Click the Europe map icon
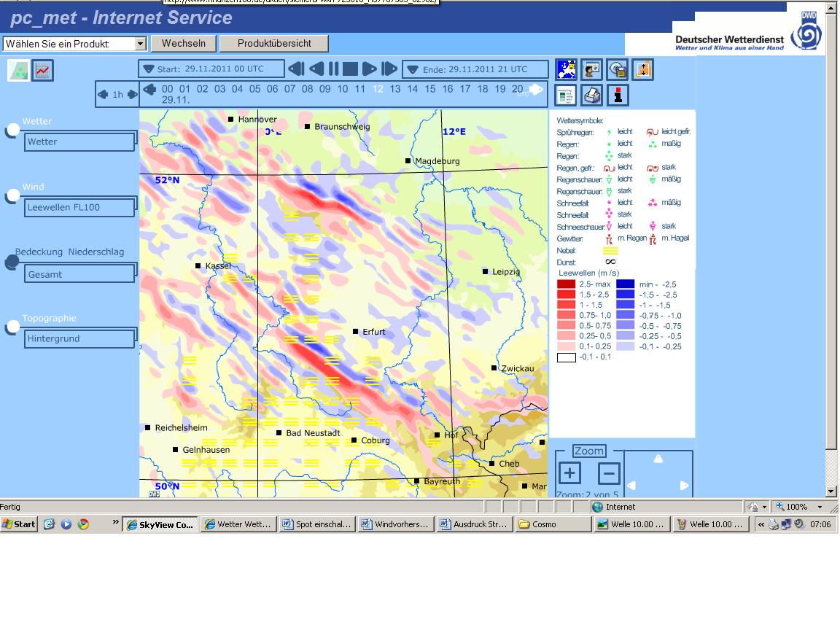 (567, 69)
